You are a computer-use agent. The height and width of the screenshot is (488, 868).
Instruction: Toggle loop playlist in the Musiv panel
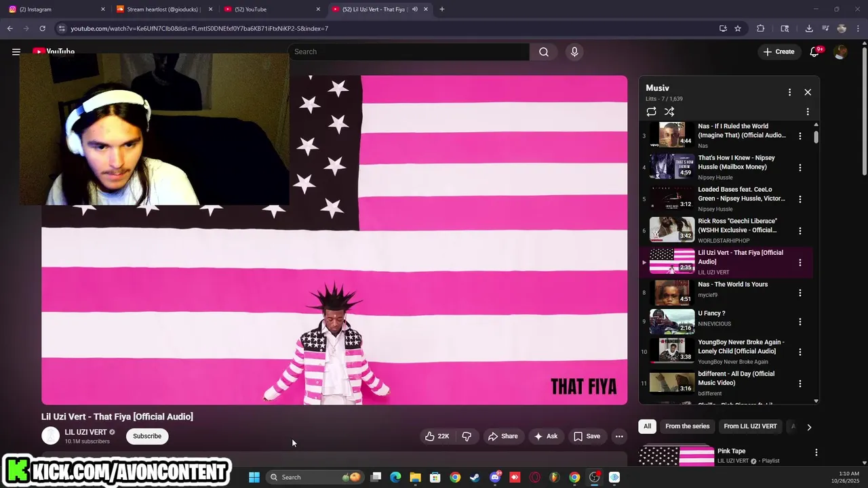coord(651,112)
